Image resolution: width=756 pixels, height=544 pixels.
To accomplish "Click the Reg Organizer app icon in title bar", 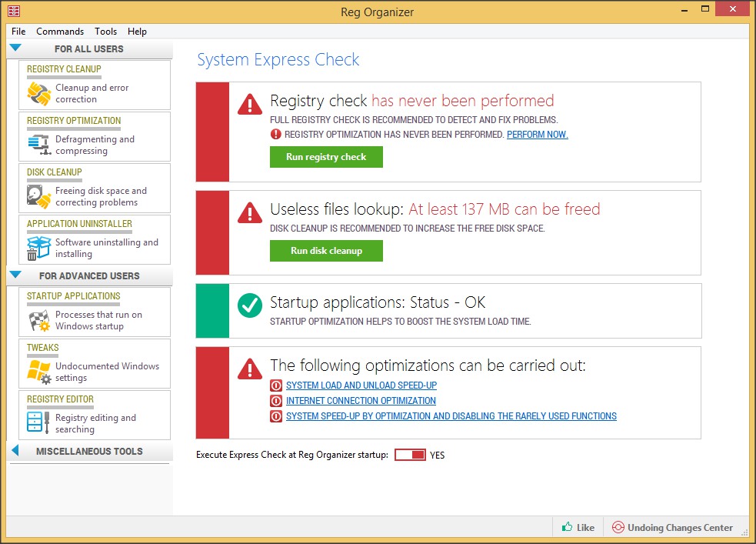I will (14, 11).
